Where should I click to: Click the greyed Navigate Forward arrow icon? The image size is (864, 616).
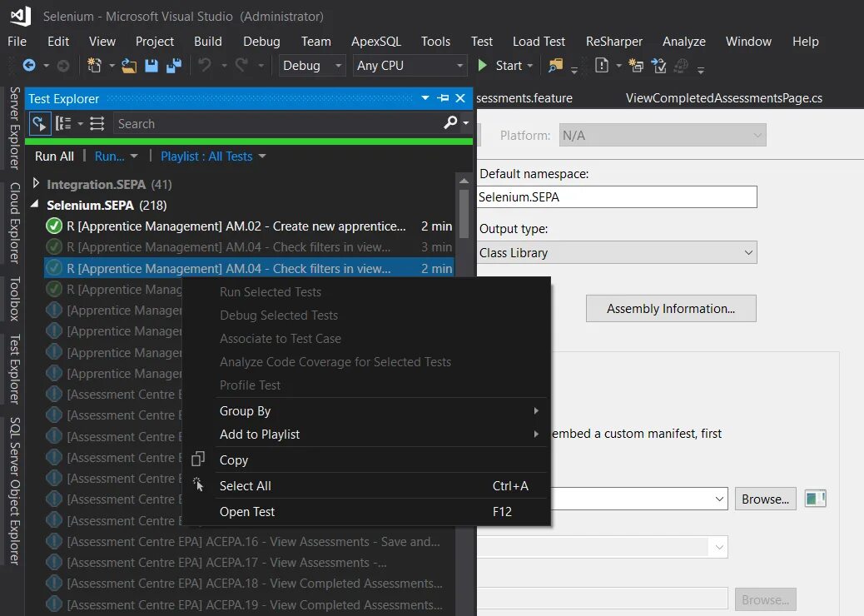pos(63,66)
